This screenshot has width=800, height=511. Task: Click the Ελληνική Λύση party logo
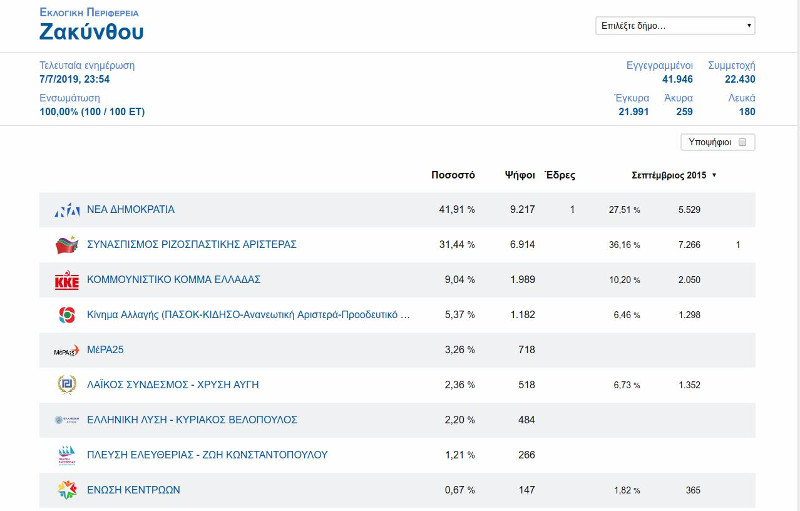(67, 420)
